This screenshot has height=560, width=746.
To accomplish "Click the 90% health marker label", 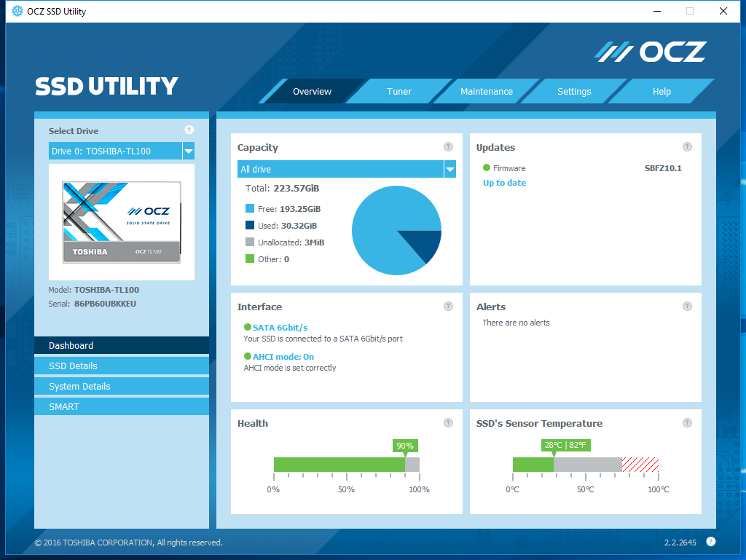I will click(405, 446).
